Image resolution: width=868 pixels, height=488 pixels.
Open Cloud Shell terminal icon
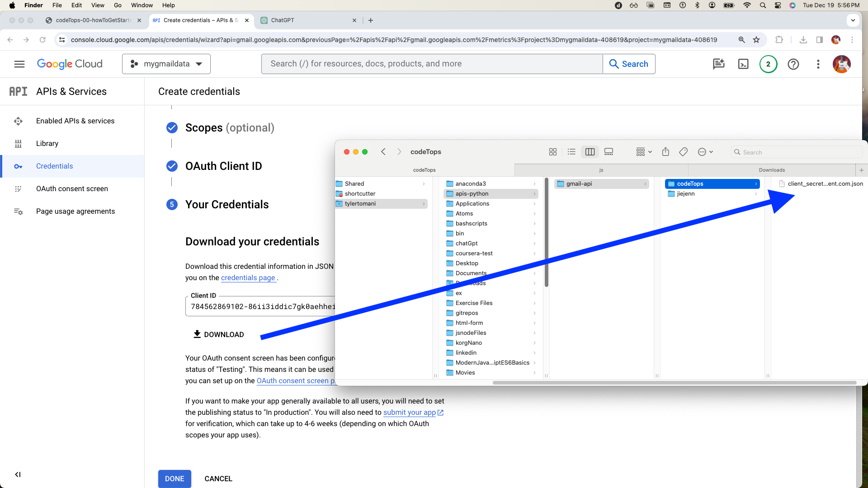coord(743,64)
